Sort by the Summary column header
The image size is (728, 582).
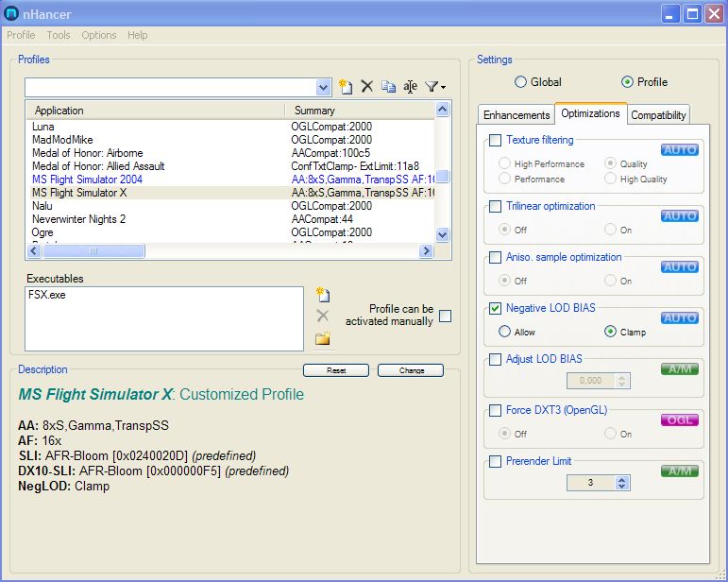(360, 111)
